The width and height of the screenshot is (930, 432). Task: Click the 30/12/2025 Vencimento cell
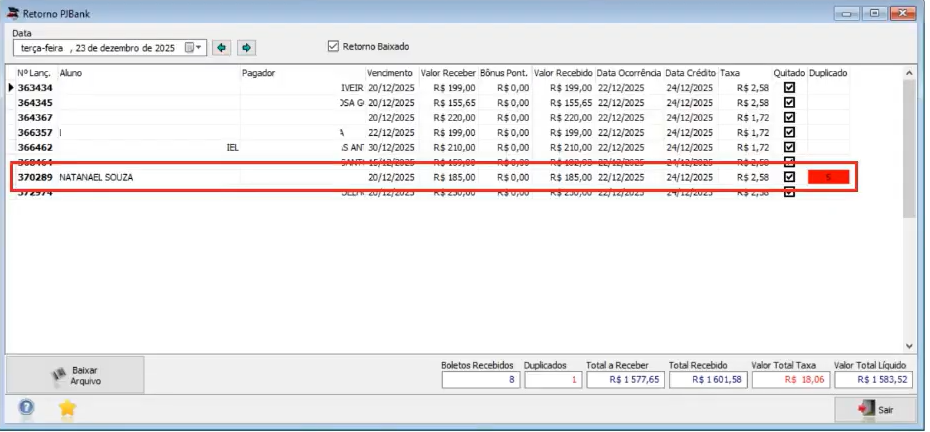(391, 147)
